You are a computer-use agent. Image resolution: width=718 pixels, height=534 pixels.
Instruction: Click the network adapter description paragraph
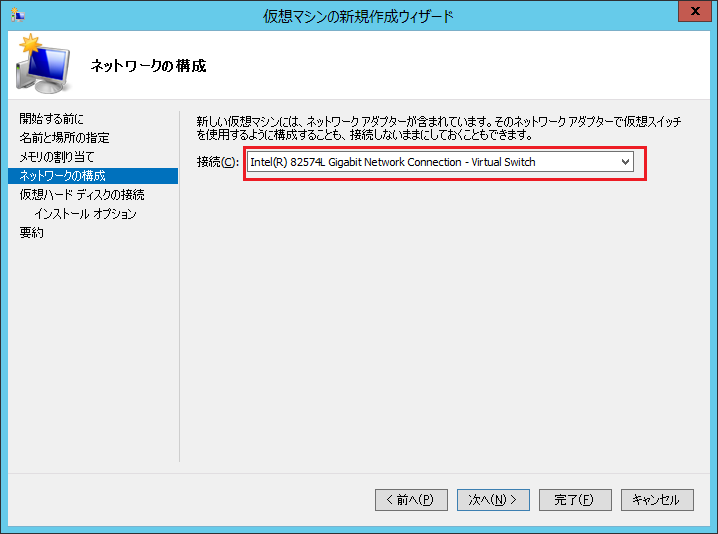[439, 128]
